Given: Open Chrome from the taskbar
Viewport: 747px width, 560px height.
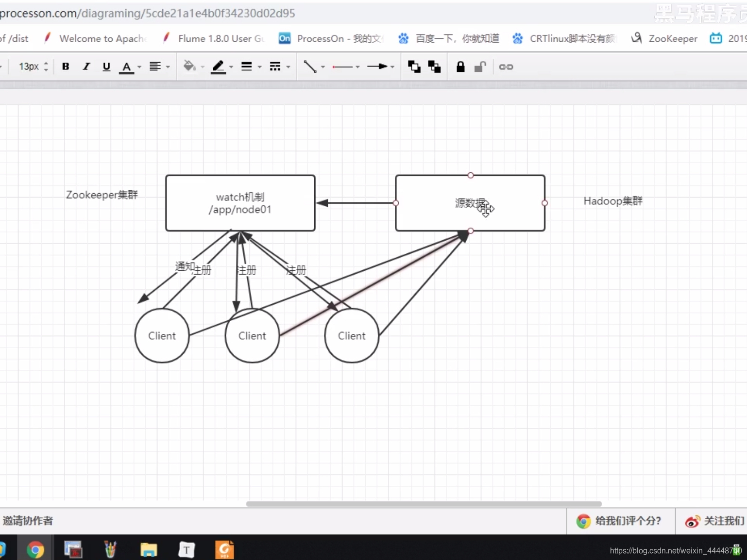Looking at the screenshot, I should pos(35,549).
